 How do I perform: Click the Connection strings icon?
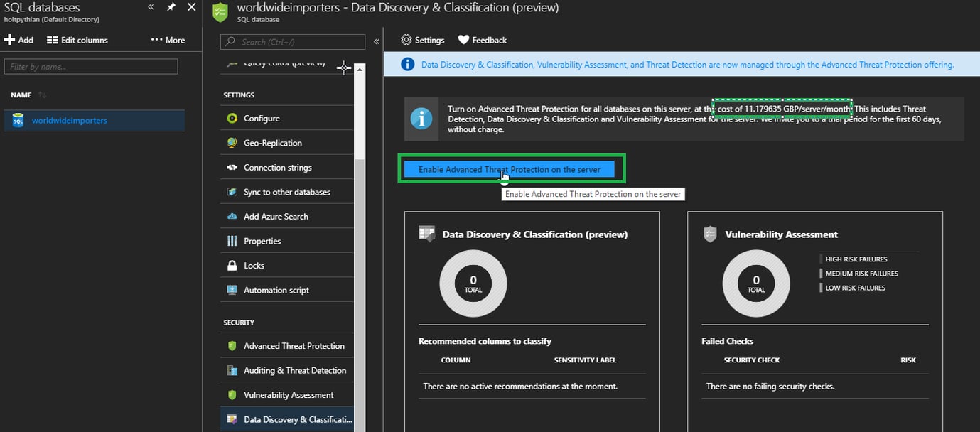click(232, 168)
